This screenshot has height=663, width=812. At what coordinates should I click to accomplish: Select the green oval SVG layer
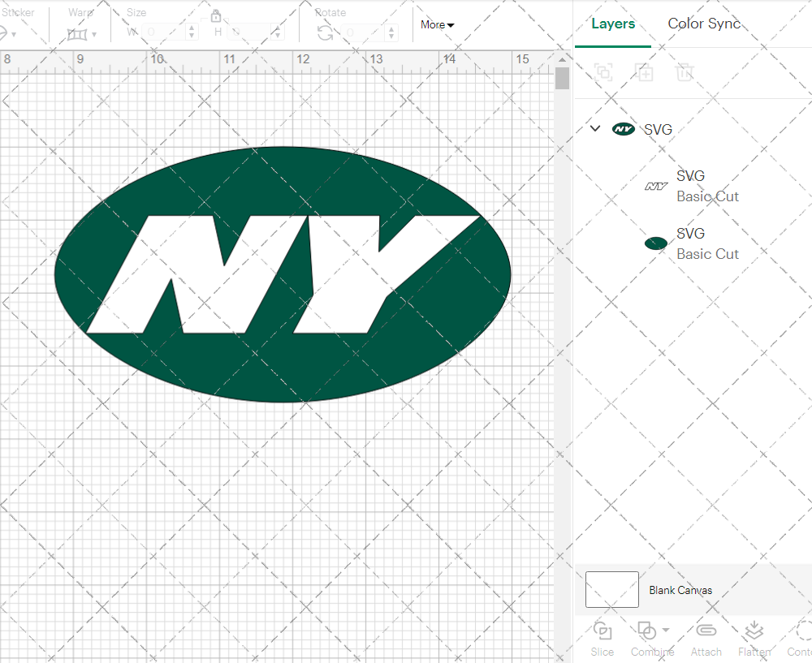706,243
